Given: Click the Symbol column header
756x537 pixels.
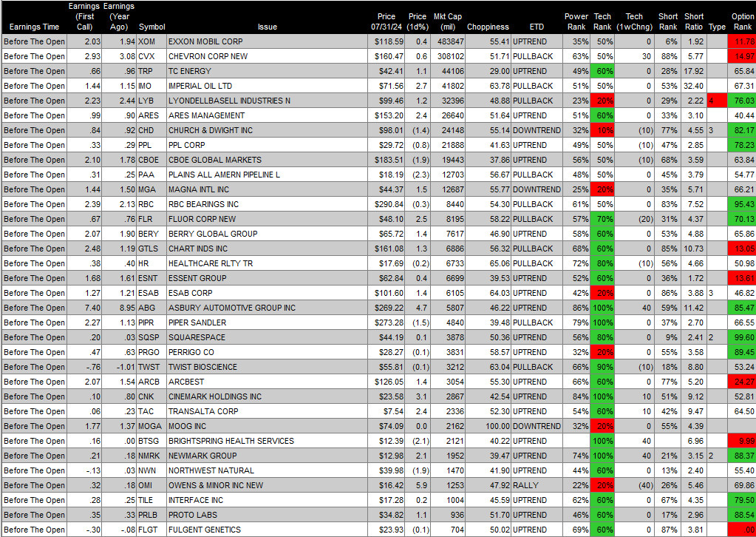Looking at the screenshot, I should coord(151,27).
